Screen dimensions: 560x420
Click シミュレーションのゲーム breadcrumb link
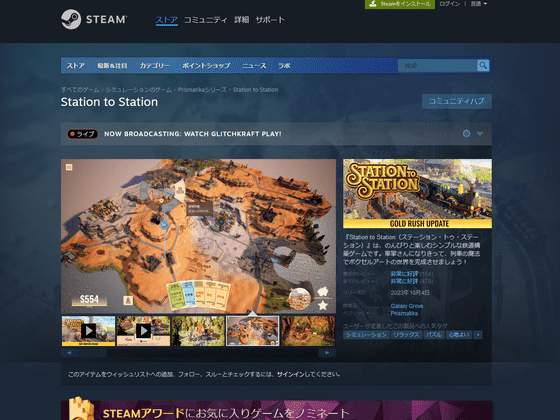point(139,90)
